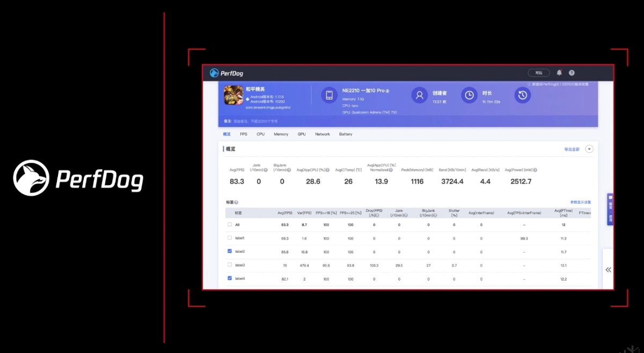
Task: Click the 103.3 Drop(FPS) cell for label3
Action: (x=374, y=265)
